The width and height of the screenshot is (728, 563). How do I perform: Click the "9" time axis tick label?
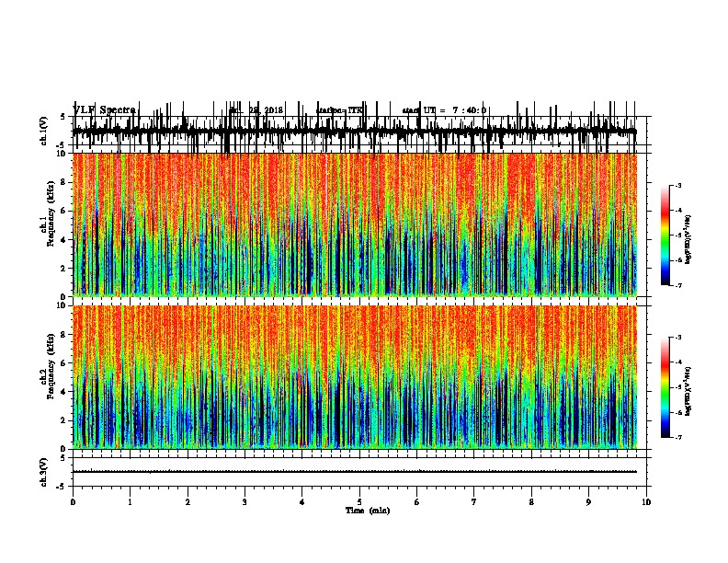(588, 502)
